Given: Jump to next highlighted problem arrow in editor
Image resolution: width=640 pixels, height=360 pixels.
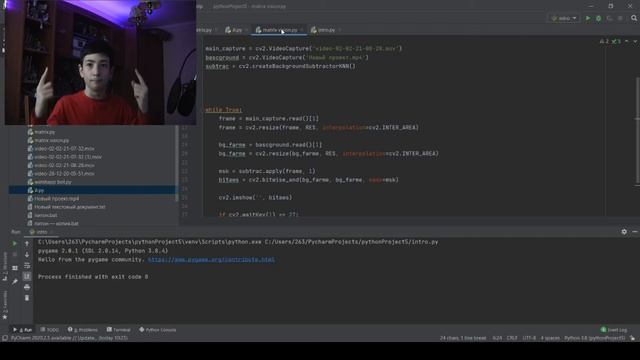Looking at the screenshot, I should [x=635, y=41].
